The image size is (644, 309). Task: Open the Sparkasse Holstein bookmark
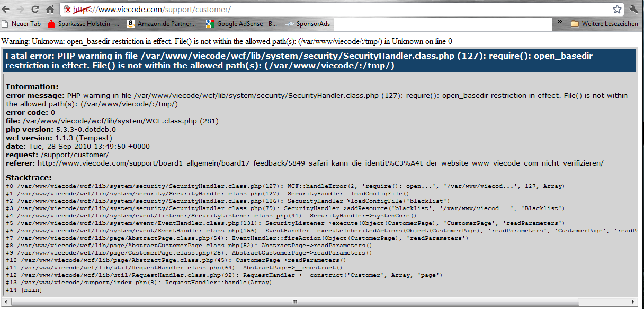coord(83,24)
